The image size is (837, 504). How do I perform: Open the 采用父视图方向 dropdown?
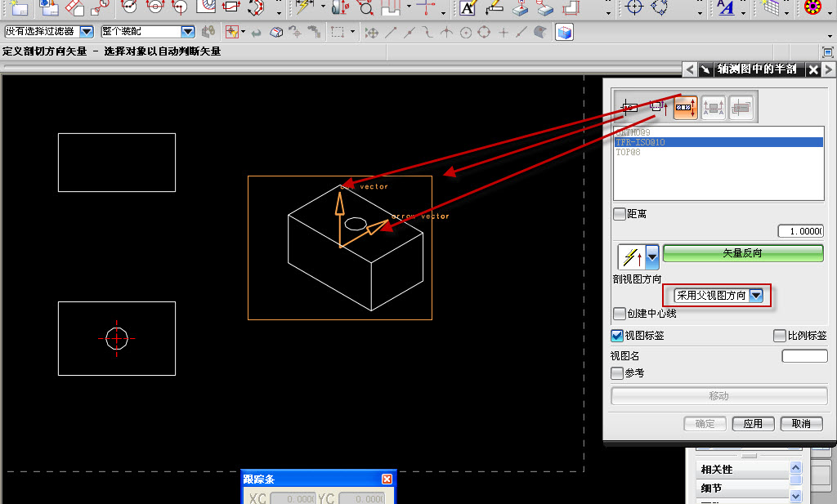click(x=756, y=295)
